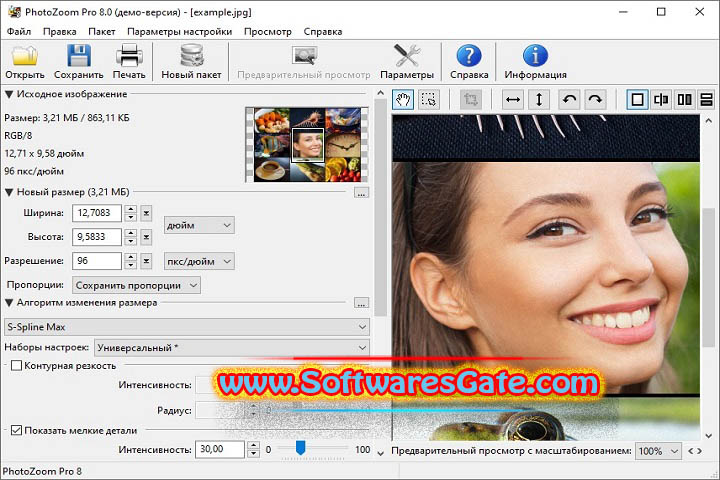The height and width of the screenshot is (480, 720).
Task: Open the S-Spline Max algorithm dropdown
Action: tap(187, 327)
